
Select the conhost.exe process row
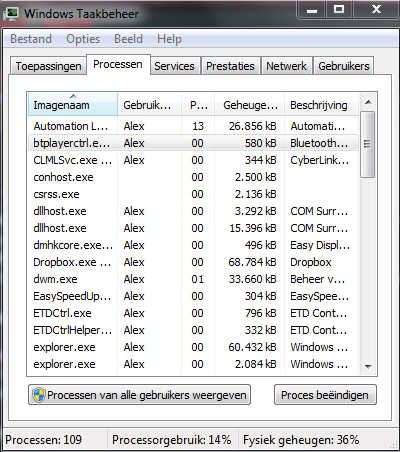193,177
